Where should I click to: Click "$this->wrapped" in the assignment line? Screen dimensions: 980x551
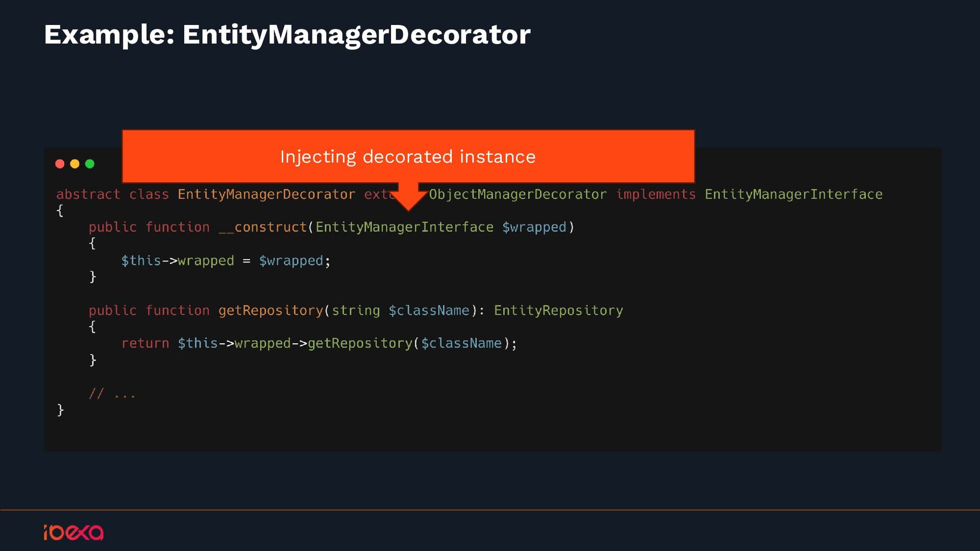click(177, 261)
